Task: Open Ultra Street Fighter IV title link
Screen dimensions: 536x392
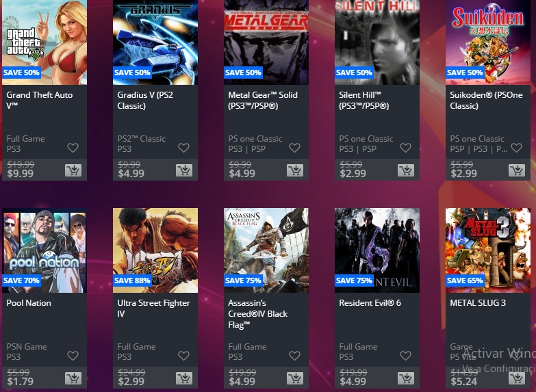Action: pyautogui.click(x=153, y=309)
